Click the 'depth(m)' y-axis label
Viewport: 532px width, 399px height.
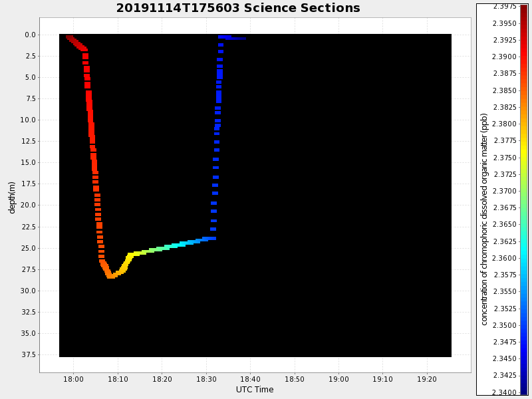point(12,197)
